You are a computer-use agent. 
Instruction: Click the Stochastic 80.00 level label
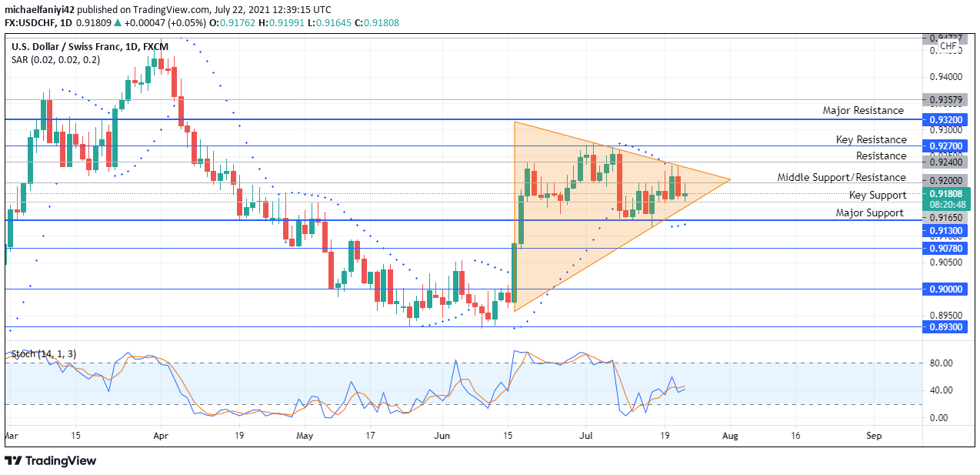coord(941,363)
